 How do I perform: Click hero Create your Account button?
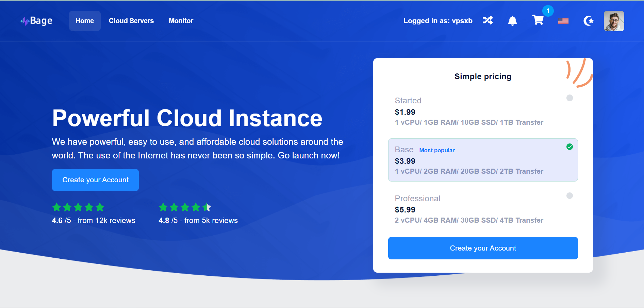coord(95,180)
